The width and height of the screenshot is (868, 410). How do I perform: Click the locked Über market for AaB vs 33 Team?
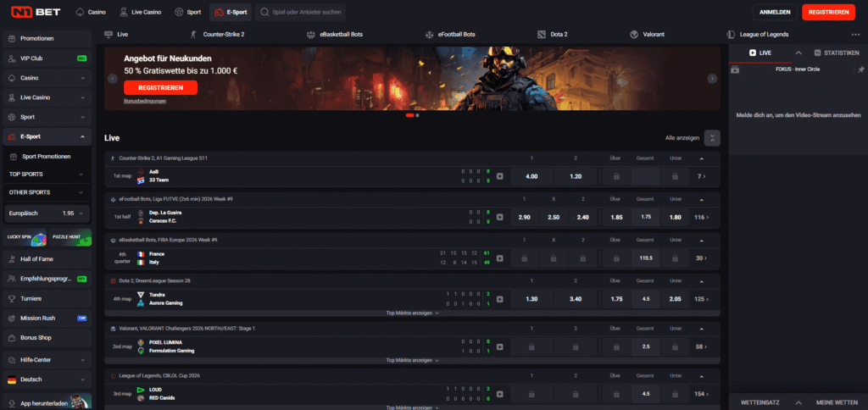616,176
